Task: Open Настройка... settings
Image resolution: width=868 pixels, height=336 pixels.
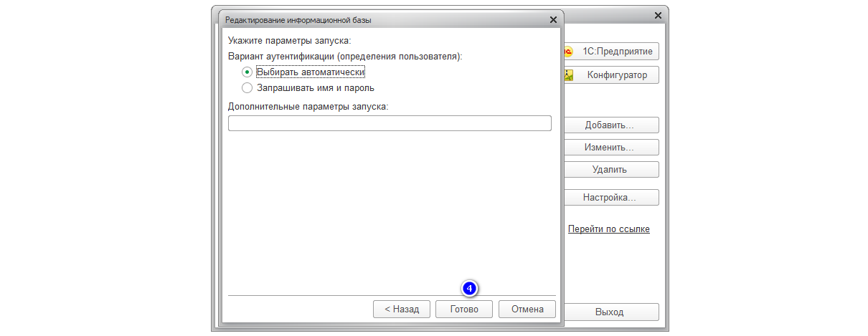Action: tap(610, 197)
